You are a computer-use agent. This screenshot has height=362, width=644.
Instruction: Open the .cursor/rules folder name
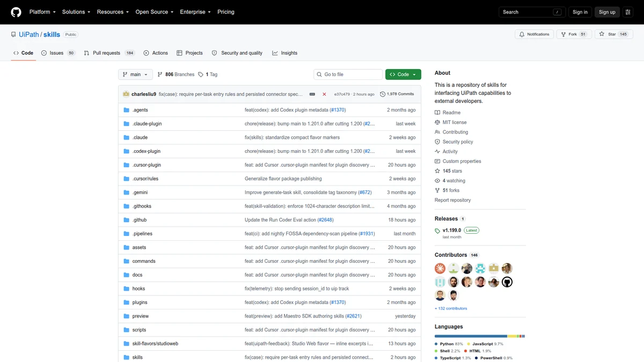point(145,179)
